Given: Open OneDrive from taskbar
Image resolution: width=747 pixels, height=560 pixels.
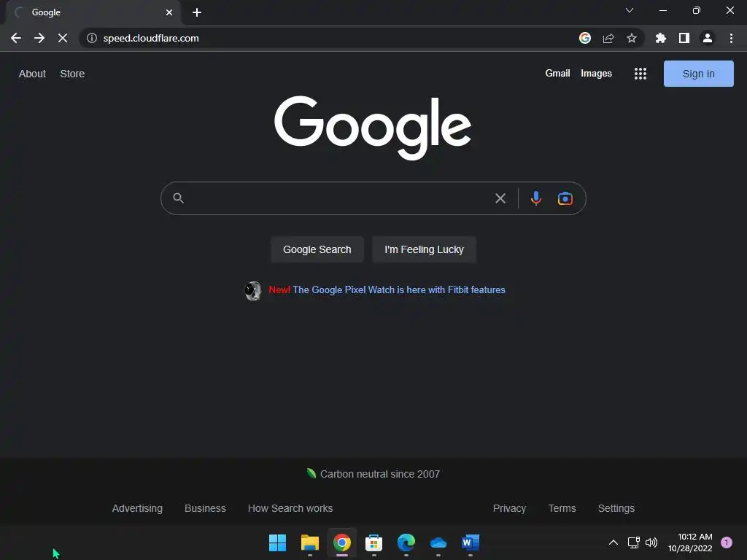Looking at the screenshot, I should point(438,542).
